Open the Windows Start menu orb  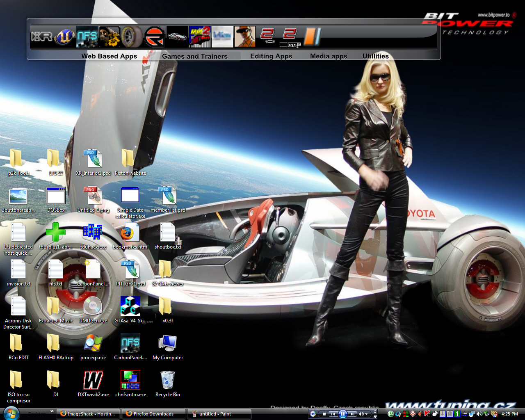[x=11, y=413]
